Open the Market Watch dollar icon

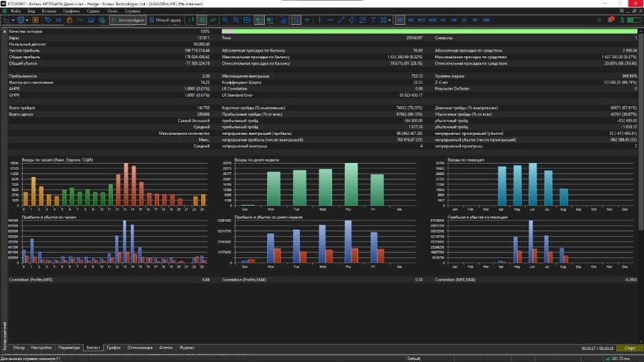[36, 19]
